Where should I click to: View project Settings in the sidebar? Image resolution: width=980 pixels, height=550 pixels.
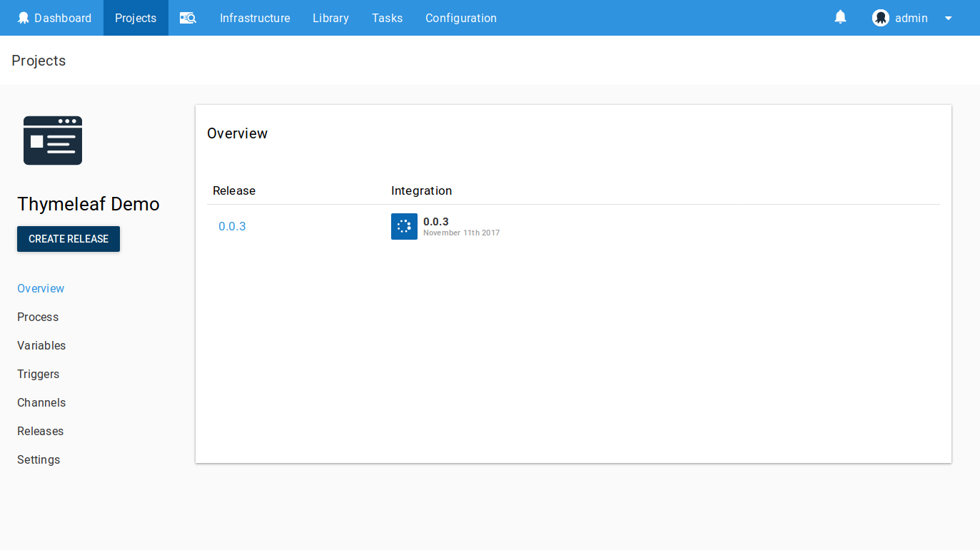(x=39, y=459)
